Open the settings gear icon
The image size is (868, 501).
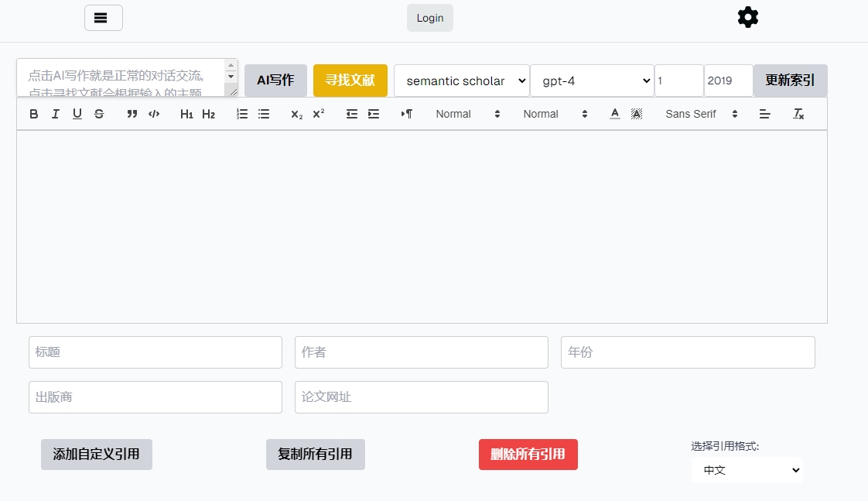(747, 17)
